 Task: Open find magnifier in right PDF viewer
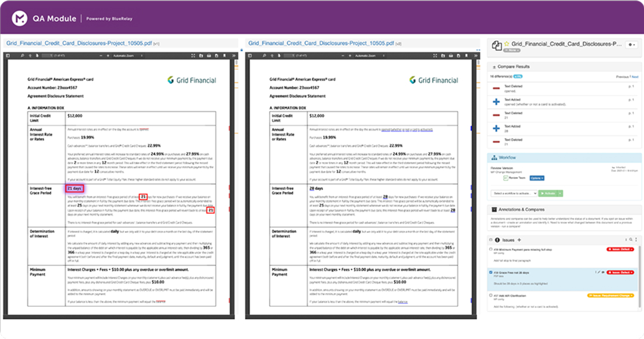click(264, 55)
